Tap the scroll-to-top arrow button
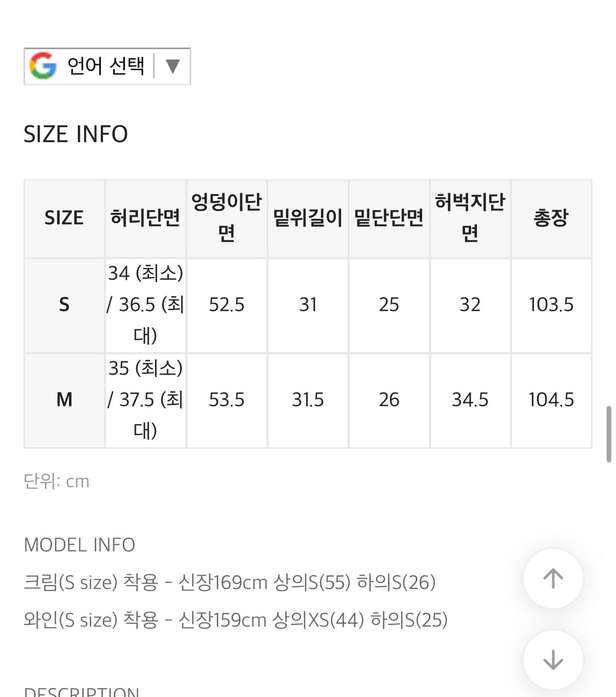This screenshot has height=697, width=616. (553, 578)
